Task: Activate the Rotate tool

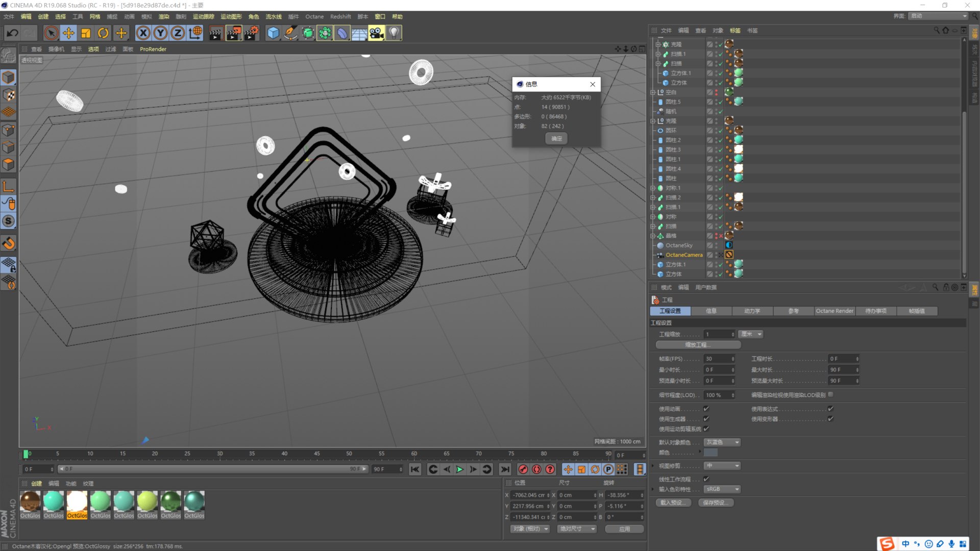Action: (103, 33)
